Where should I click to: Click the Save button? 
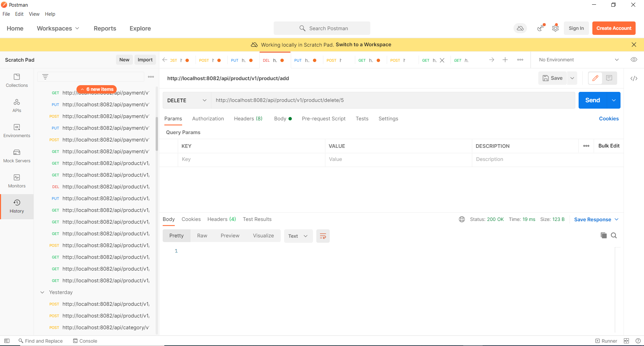[x=553, y=78]
